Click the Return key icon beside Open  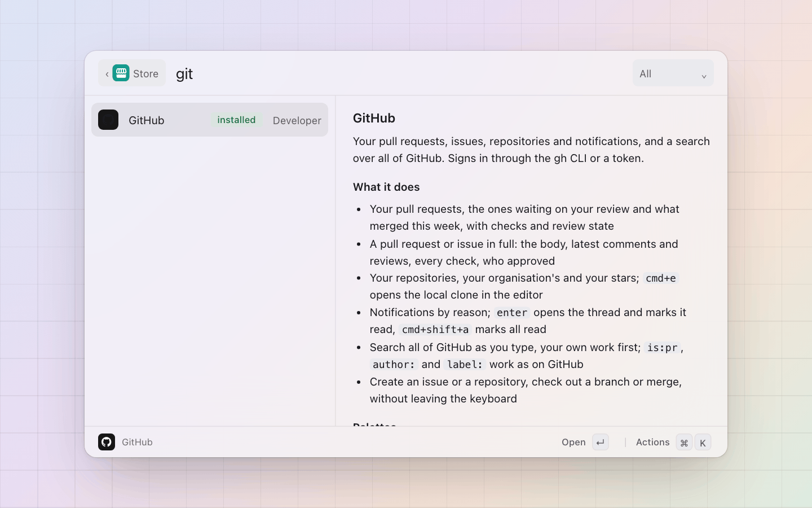(x=601, y=442)
